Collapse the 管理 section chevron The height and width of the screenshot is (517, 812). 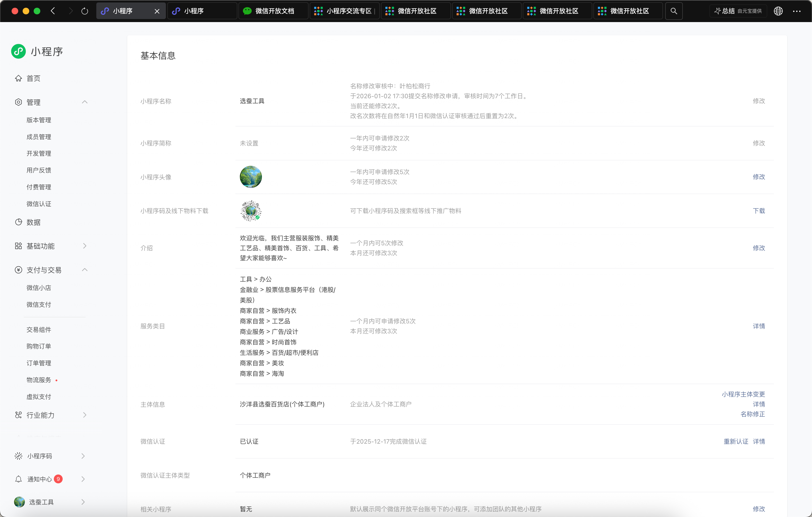(x=85, y=102)
